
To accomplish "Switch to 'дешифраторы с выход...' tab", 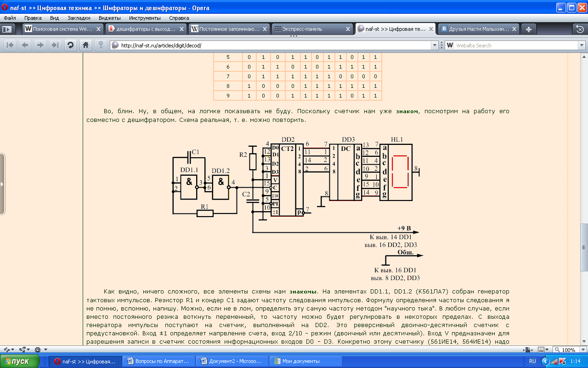I will (x=147, y=29).
